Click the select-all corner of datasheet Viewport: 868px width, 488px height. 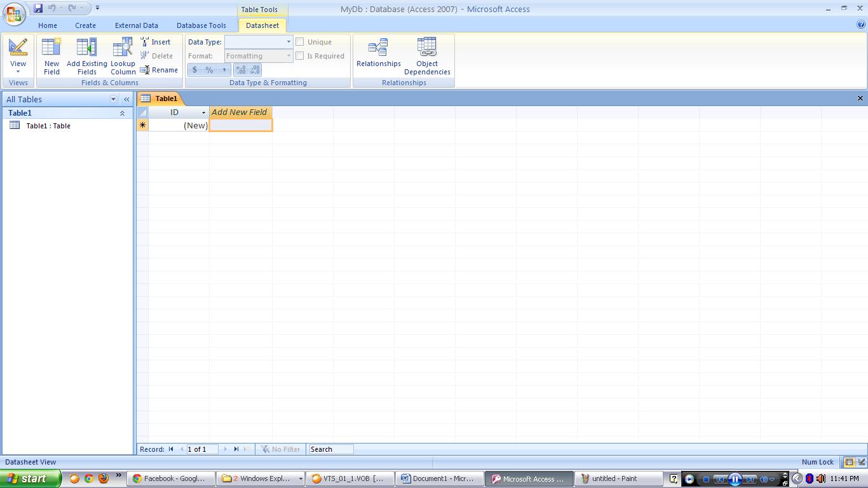(143, 112)
